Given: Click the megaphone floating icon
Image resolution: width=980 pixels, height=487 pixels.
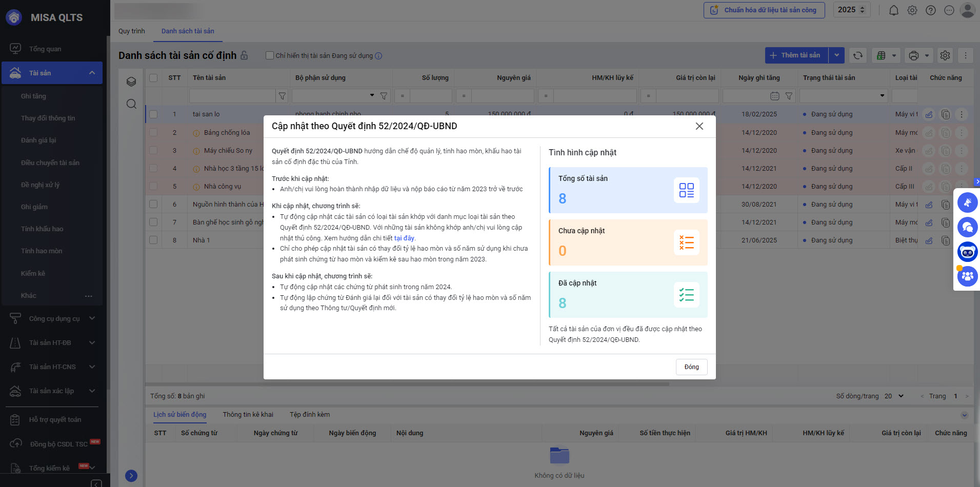Looking at the screenshot, I should (967, 202).
